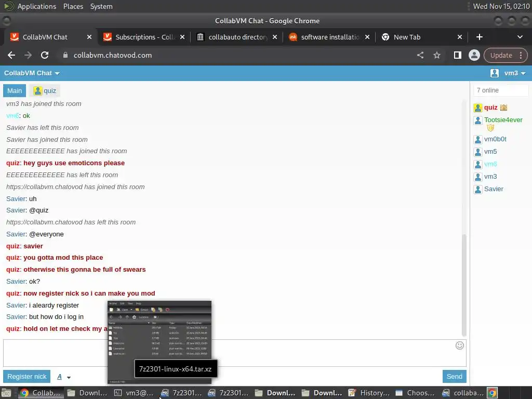Viewport: 532px width, 399px height.
Task: Open the Applications menu
Action: pyautogui.click(x=37, y=6)
